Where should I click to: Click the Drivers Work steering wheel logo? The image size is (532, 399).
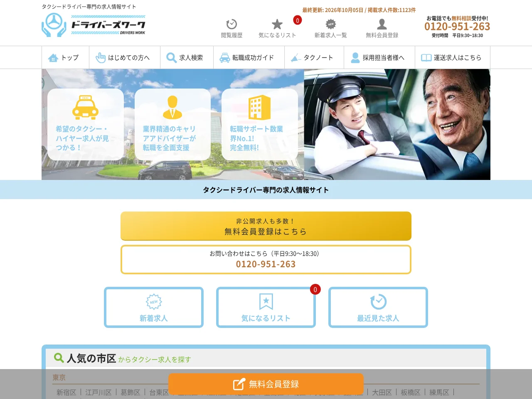click(94, 25)
